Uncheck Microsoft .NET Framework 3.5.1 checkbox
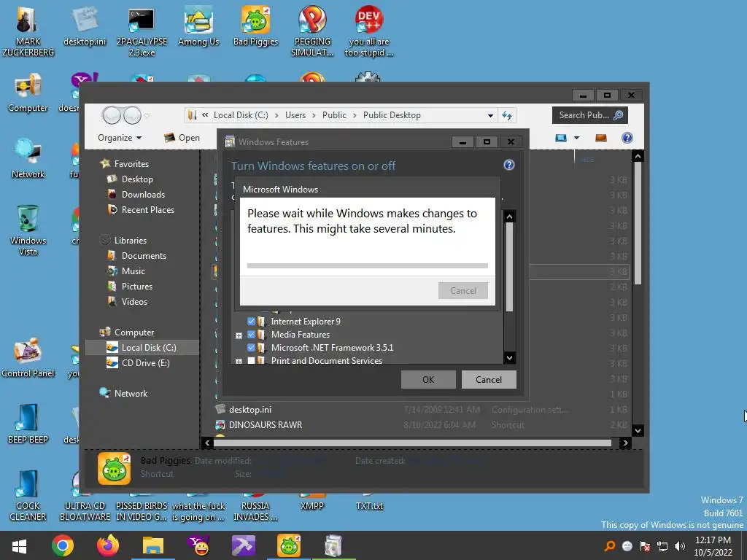 pos(251,348)
